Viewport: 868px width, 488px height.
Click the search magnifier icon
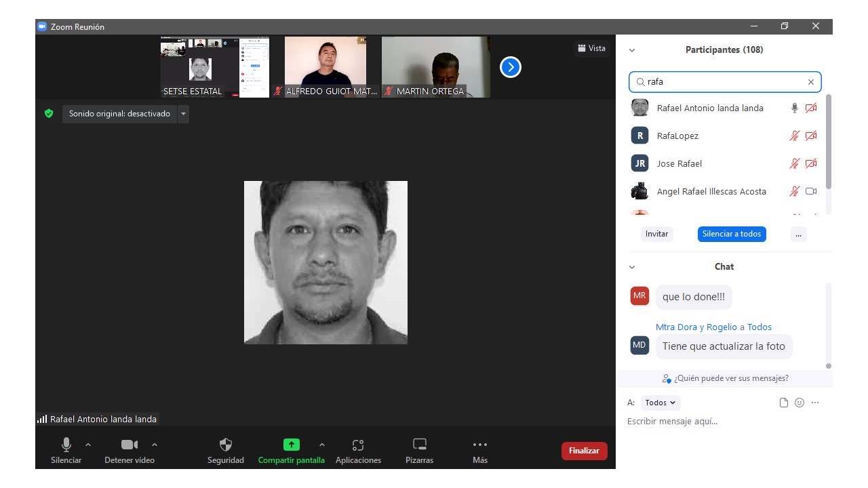coord(640,82)
